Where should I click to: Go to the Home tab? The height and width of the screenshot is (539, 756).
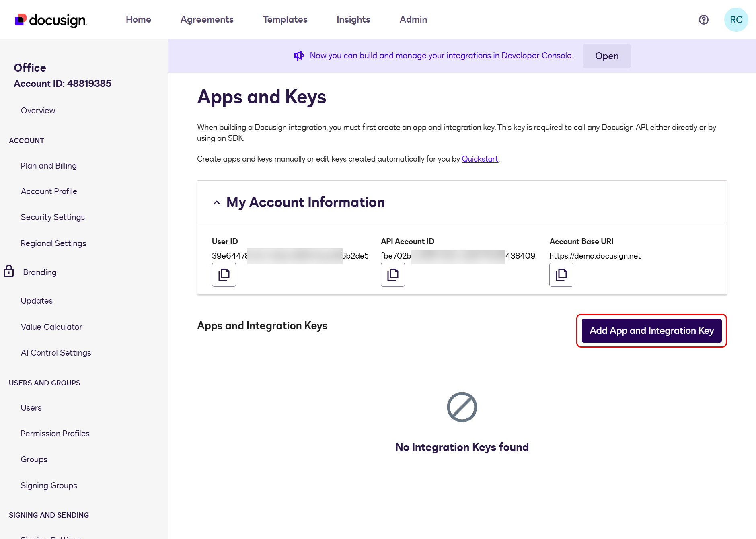click(138, 19)
